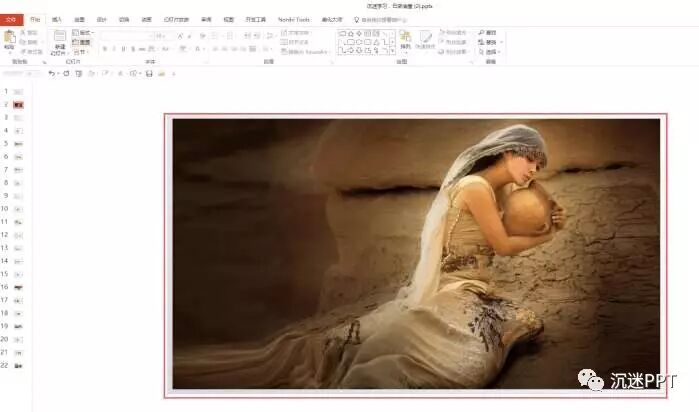Image resolution: width=699 pixels, height=412 pixels.
Task: Click the Select (选择) button
Action: click(x=490, y=52)
